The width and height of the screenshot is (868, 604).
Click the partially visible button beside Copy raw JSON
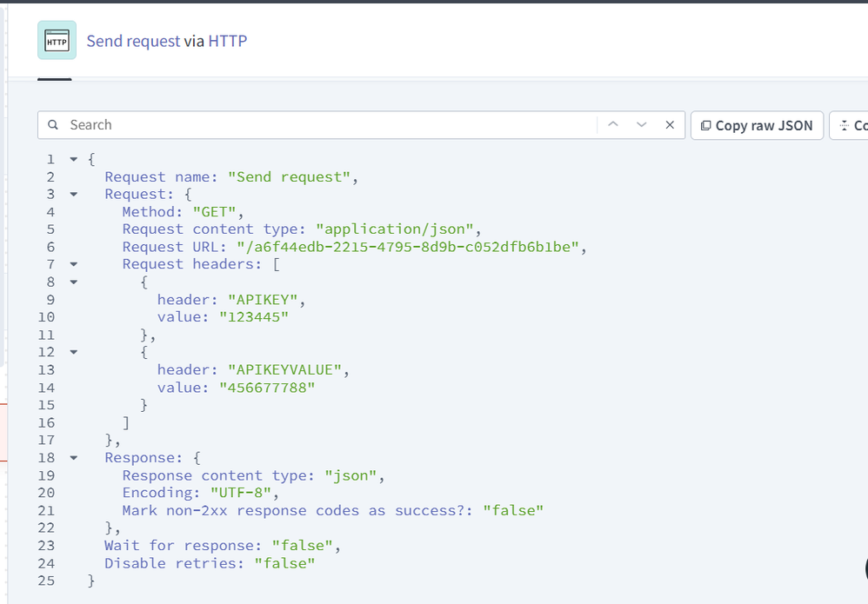pos(849,125)
